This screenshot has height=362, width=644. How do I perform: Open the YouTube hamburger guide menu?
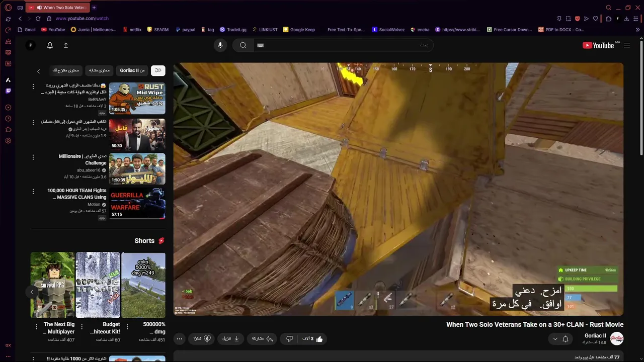[x=627, y=45]
